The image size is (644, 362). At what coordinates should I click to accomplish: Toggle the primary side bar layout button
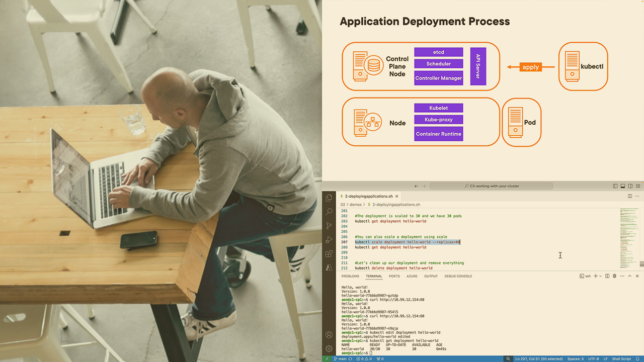tap(615, 186)
